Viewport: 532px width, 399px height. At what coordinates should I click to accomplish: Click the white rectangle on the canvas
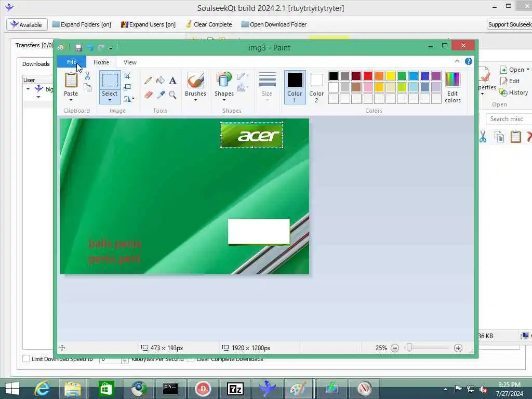tap(259, 231)
